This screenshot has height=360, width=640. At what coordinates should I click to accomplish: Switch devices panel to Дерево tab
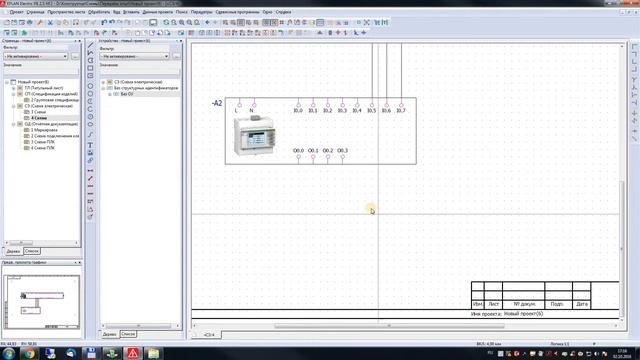tap(109, 334)
